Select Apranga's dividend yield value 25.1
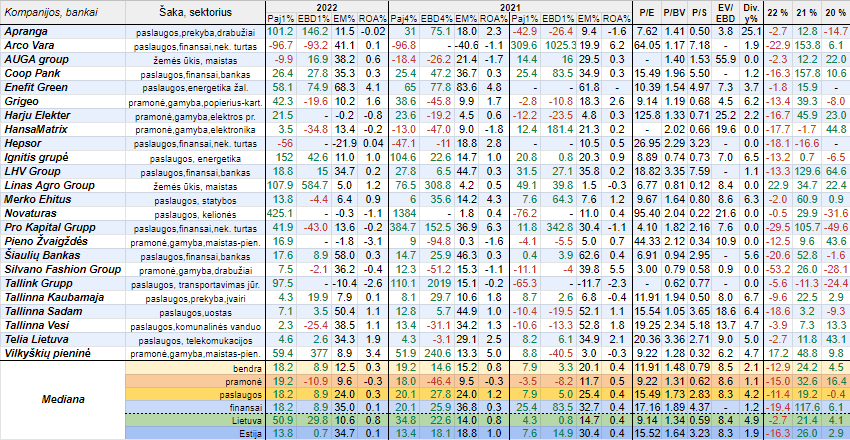850x440 pixels. tap(750, 33)
